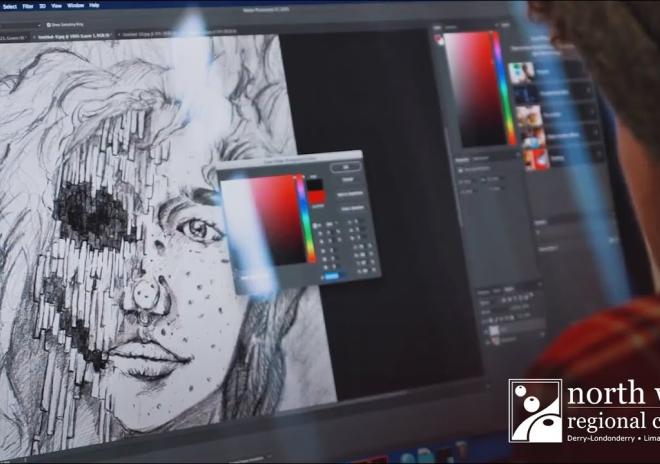
Task: Open the red bottom thumbnail in the side panel
Action: point(536,158)
